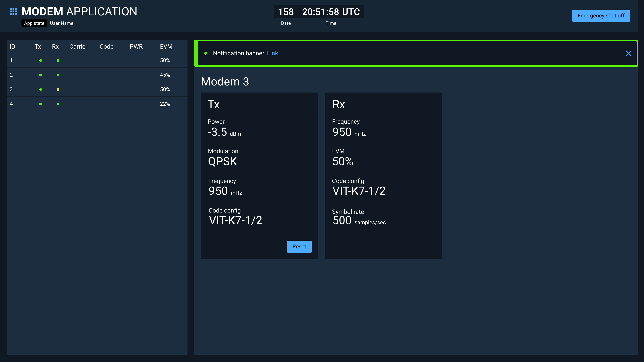Toggle the Rx dot for modem 1

click(58, 60)
